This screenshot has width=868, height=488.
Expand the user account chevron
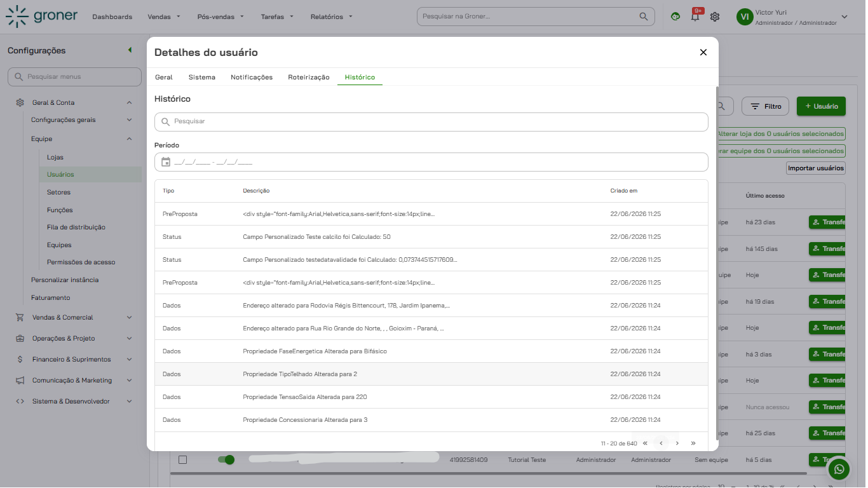(x=844, y=17)
